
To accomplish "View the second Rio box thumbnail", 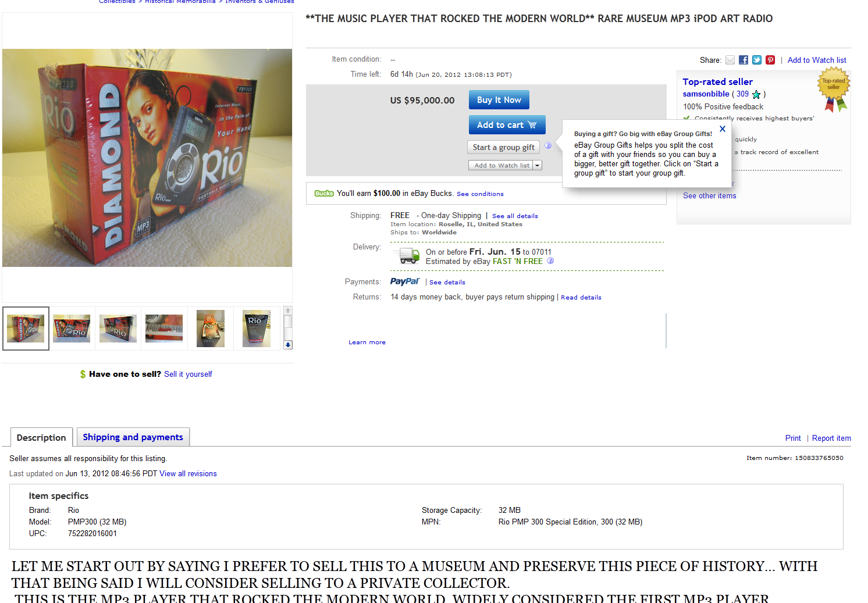I will click(x=72, y=329).
